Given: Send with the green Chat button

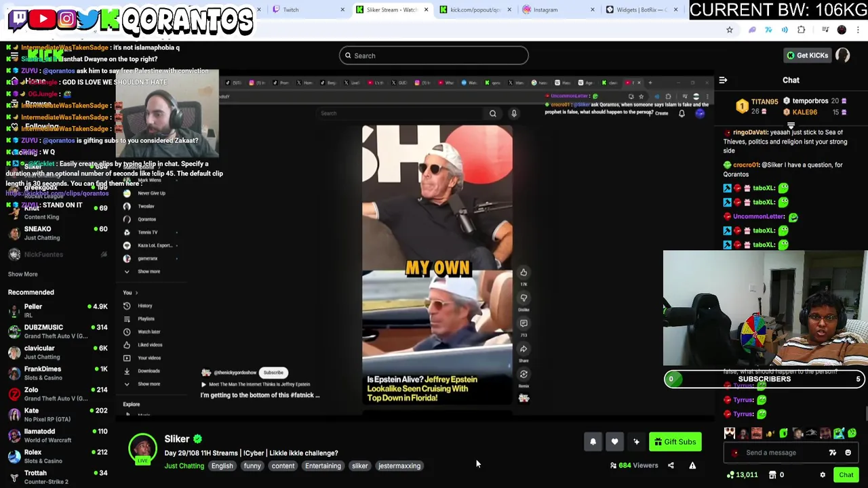Looking at the screenshot, I should [846, 475].
